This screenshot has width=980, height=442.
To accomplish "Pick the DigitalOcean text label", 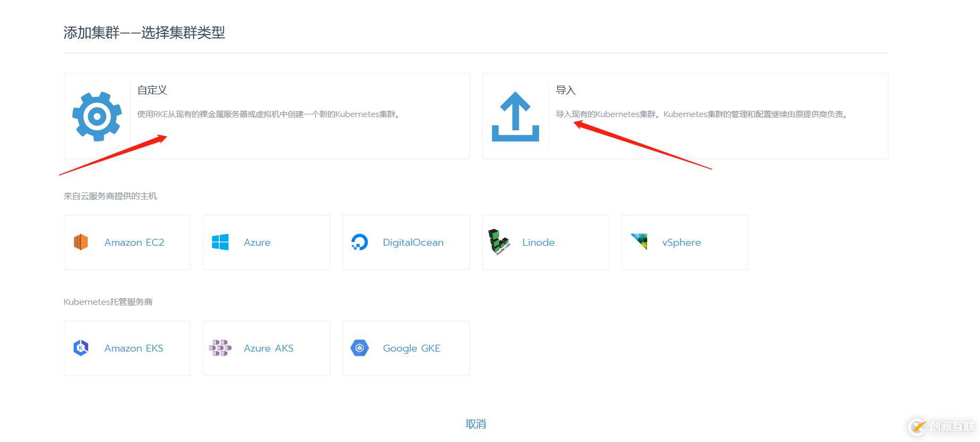I will point(413,243).
